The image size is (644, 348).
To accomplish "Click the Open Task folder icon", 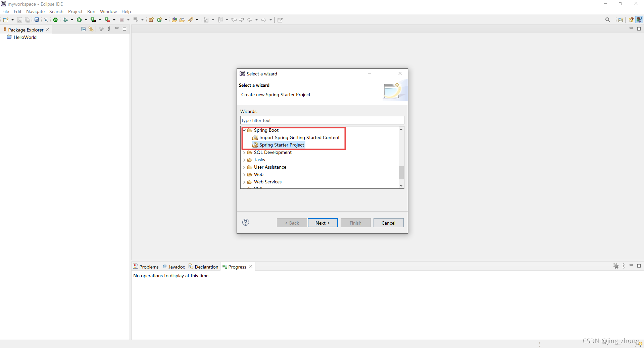I will (182, 20).
